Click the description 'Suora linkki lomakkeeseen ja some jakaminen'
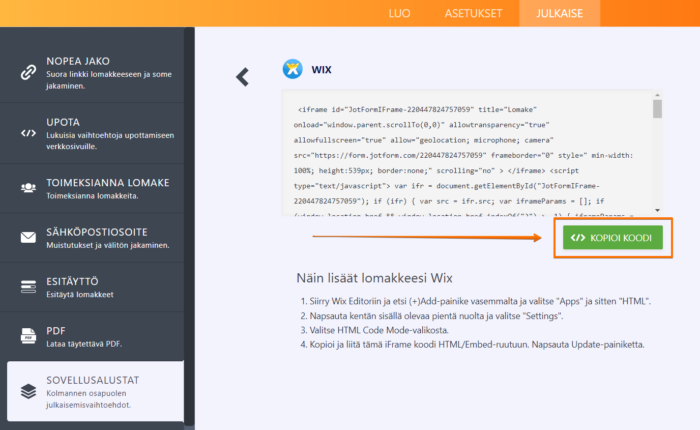This screenshot has width=700, height=430. (109, 80)
